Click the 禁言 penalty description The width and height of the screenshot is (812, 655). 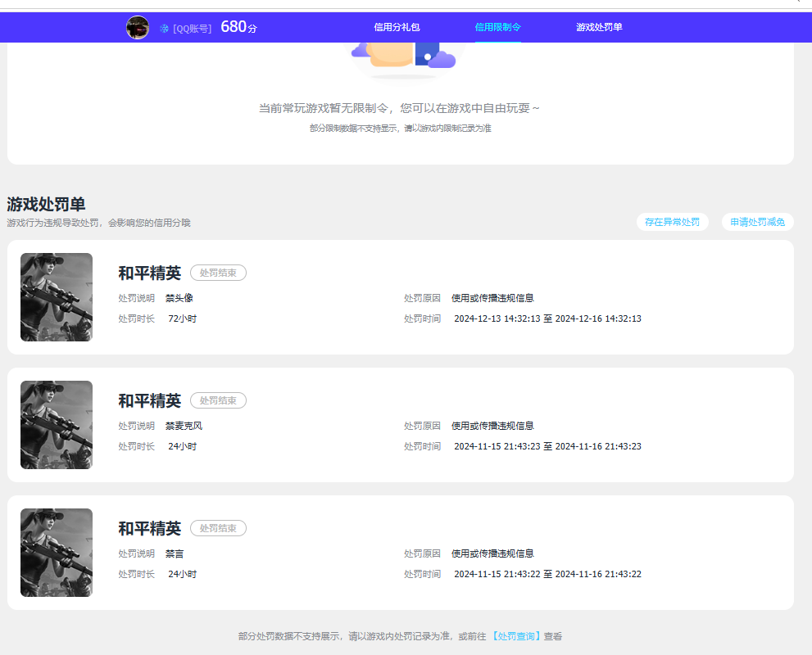[175, 553]
